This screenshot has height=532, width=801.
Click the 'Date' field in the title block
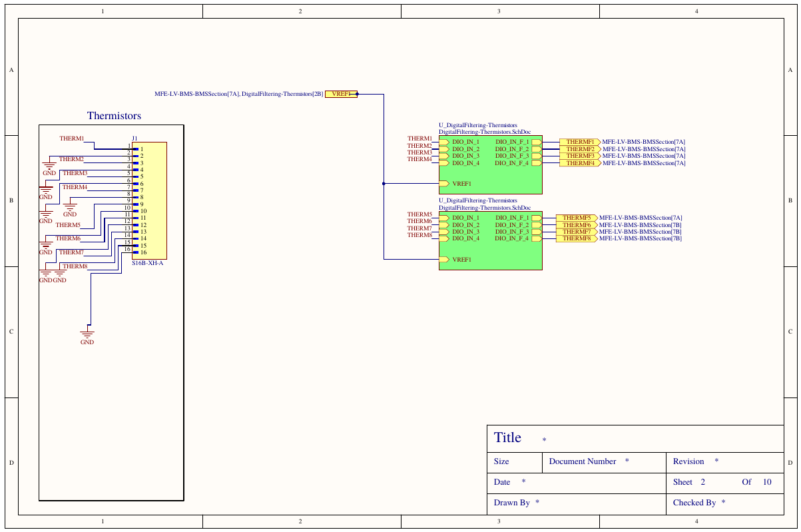click(577, 483)
